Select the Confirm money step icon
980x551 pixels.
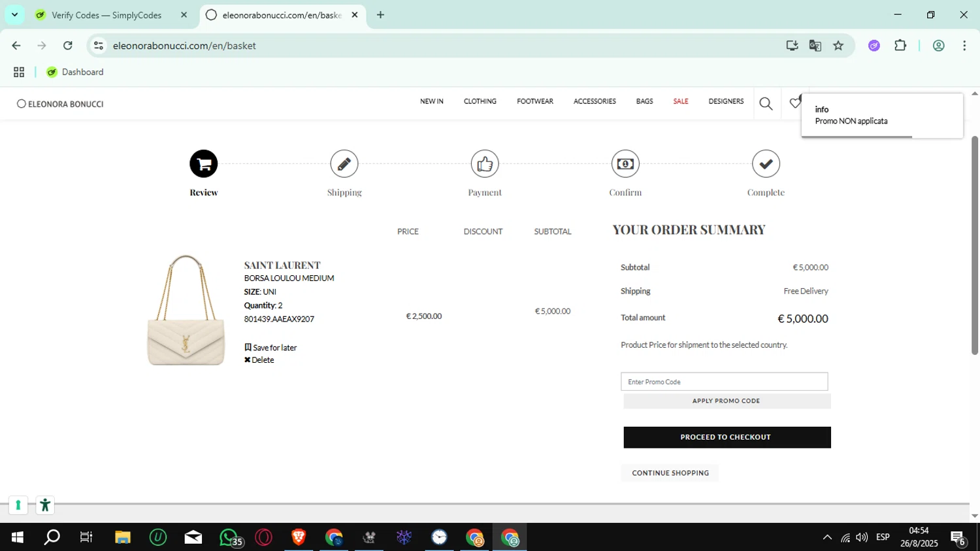pyautogui.click(x=625, y=163)
